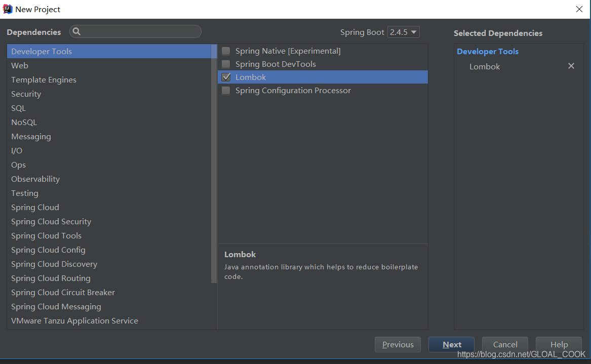Click the search magnifier icon

click(76, 32)
